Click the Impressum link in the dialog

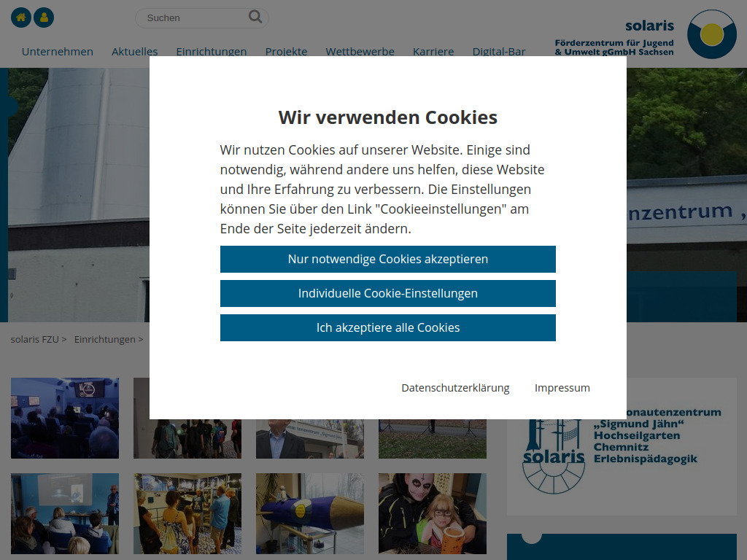[562, 387]
